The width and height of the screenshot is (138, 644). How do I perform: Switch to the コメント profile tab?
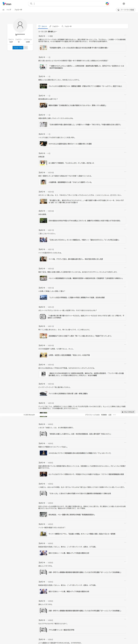pos(43,26)
